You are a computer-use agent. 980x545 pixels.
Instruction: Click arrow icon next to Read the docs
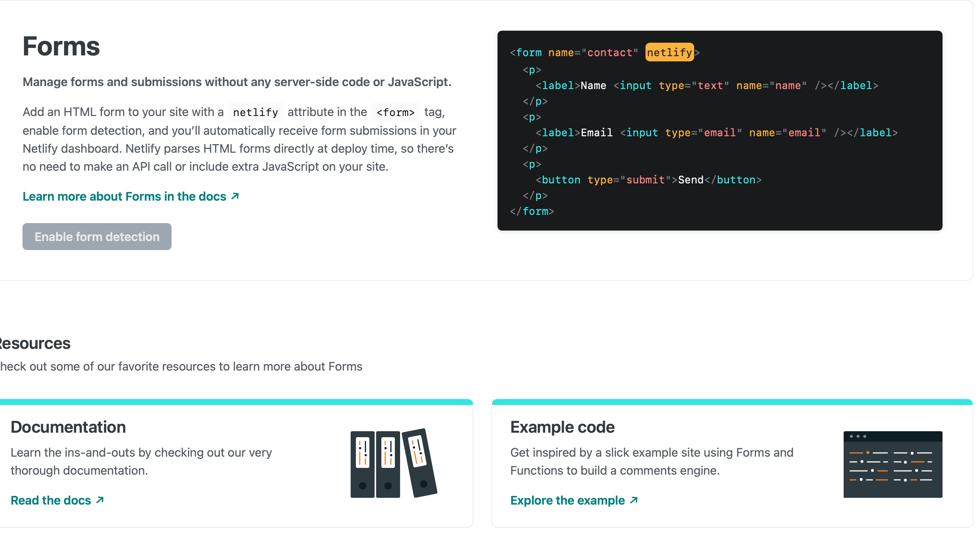point(100,500)
